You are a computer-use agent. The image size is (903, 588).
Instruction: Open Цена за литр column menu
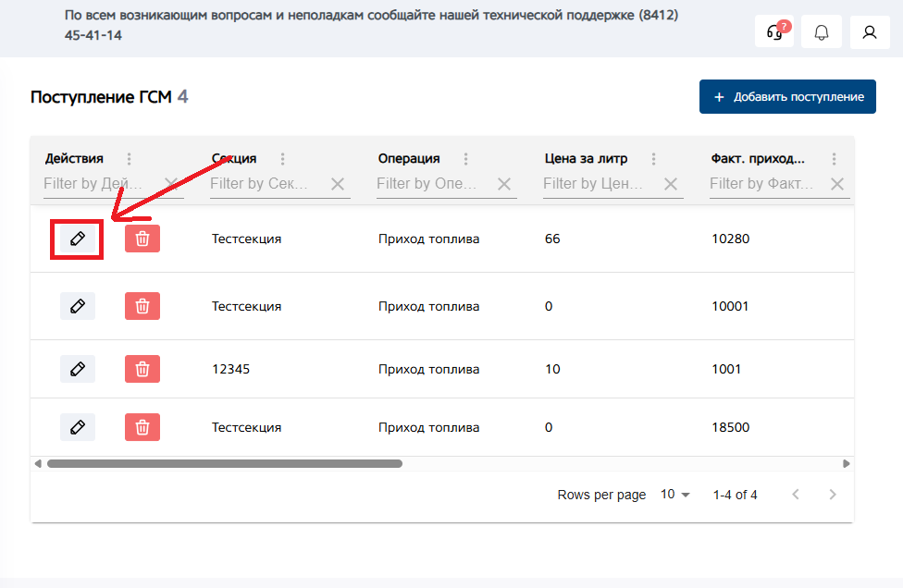(x=653, y=159)
